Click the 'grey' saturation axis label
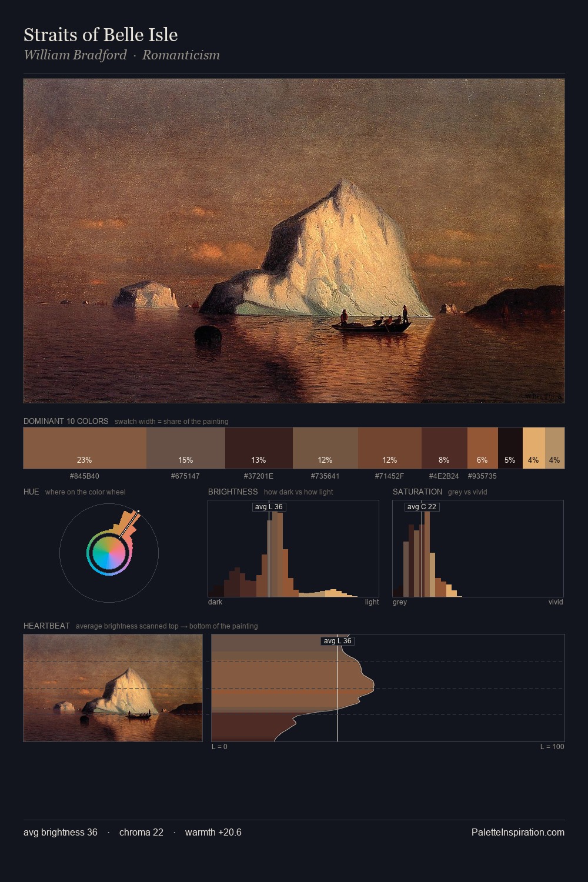This screenshot has height=882, width=588. tap(400, 602)
